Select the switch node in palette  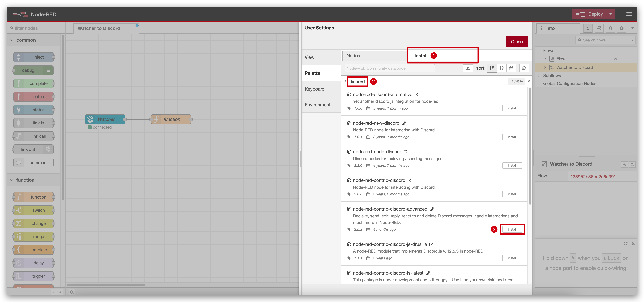click(x=33, y=210)
